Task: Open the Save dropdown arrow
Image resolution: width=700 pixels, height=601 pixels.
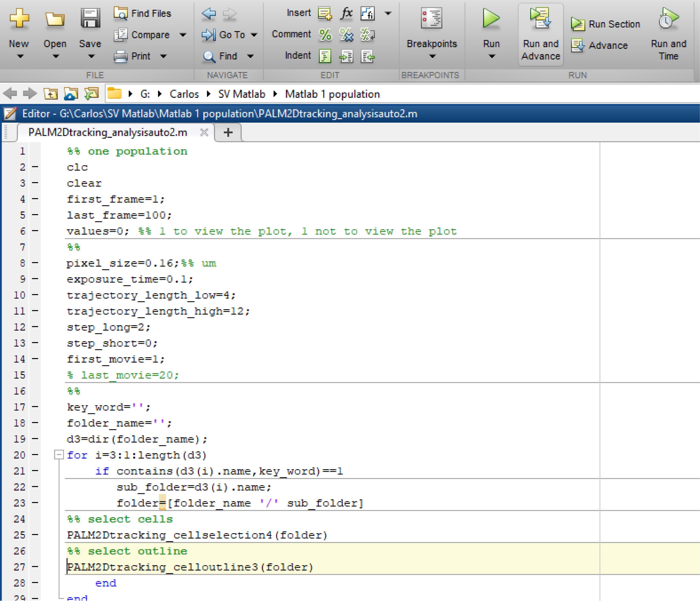Action: point(91,56)
